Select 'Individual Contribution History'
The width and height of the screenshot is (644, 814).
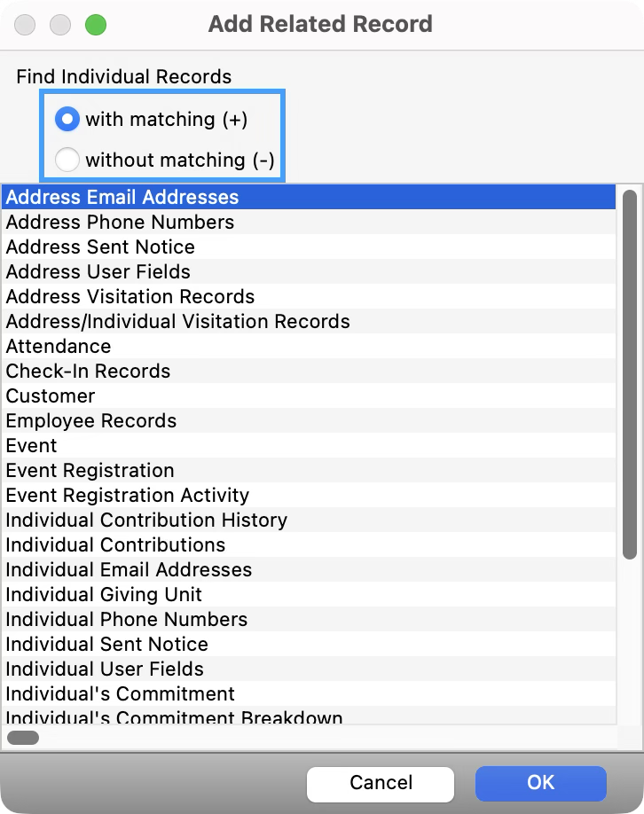click(x=309, y=520)
